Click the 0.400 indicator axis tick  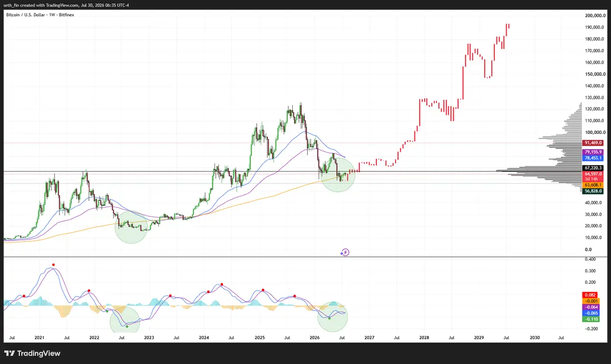[x=591, y=259]
